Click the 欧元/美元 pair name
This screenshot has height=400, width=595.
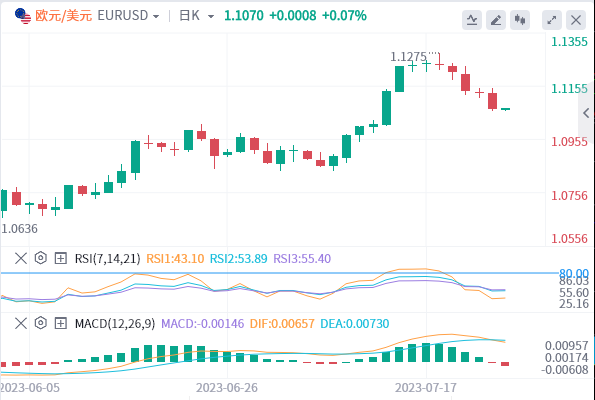[64, 16]
